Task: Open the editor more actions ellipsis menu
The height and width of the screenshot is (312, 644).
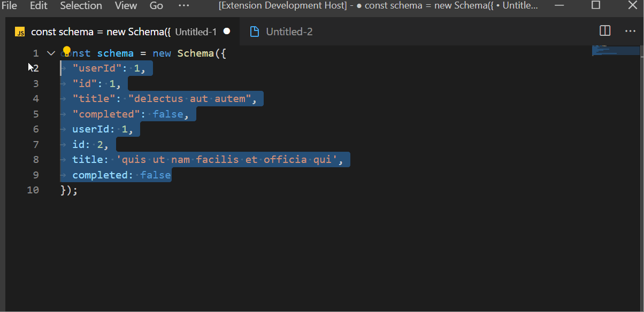Action: [x=630, y=32]
